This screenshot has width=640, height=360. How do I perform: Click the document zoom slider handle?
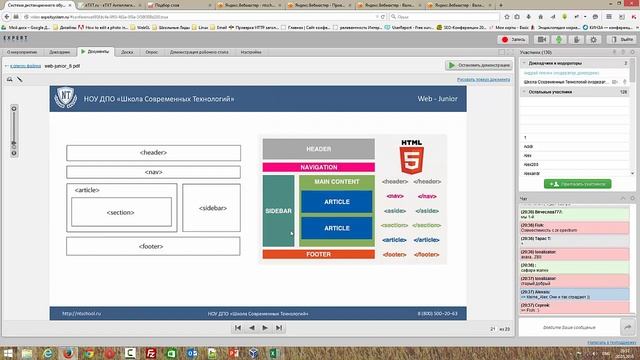click(14, 144)
